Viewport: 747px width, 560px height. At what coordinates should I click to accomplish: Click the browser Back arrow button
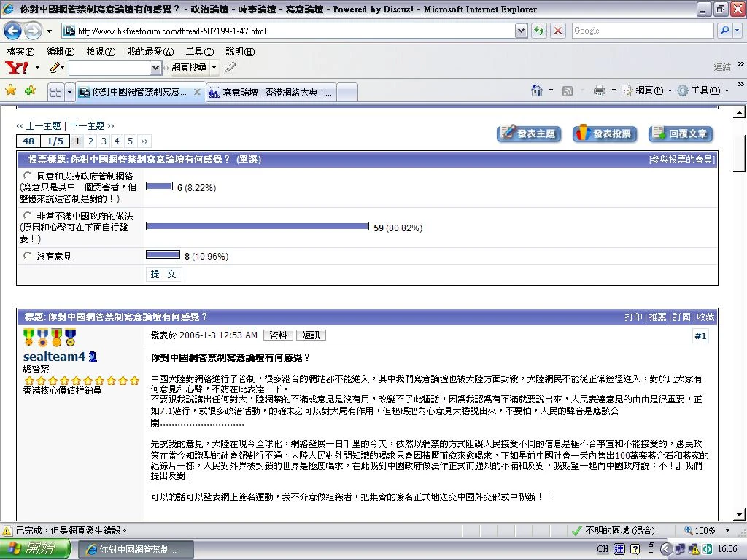[x=13, y=31]
